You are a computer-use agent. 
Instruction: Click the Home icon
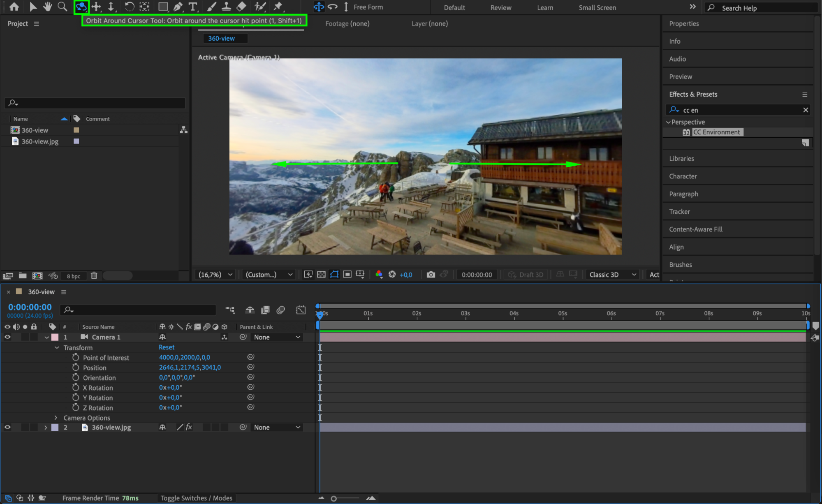14,7
